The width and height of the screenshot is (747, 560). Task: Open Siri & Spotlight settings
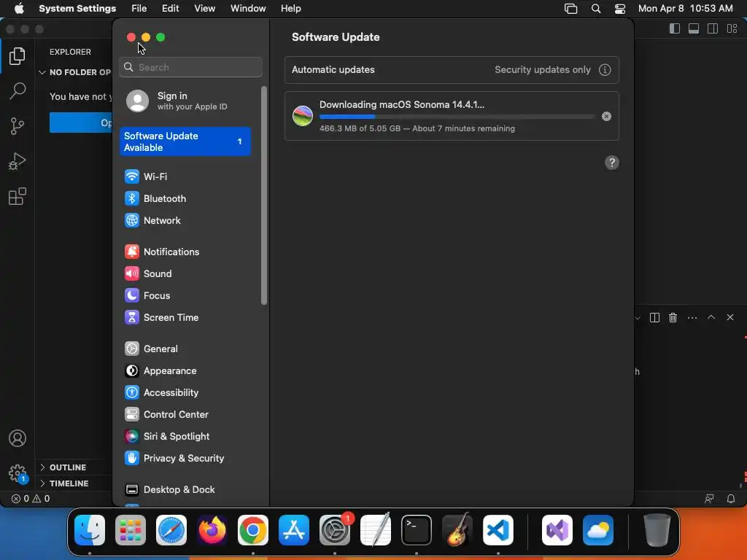tap(185, 437)
